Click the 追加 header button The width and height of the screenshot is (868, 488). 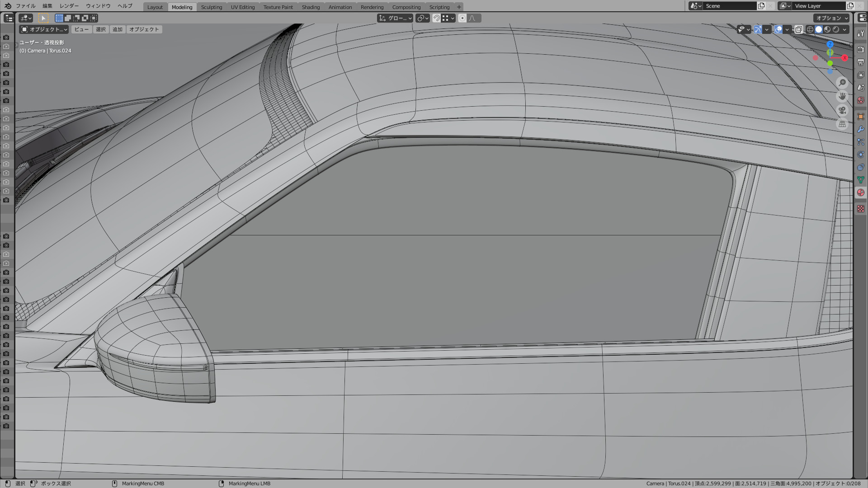pos(118,29)
